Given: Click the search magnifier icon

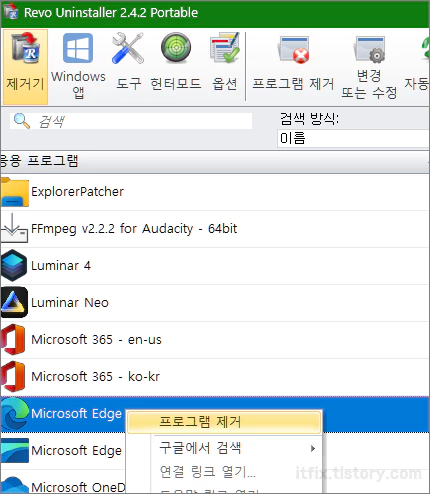Looking at the screenshot, I should click(x=22, y=121).
